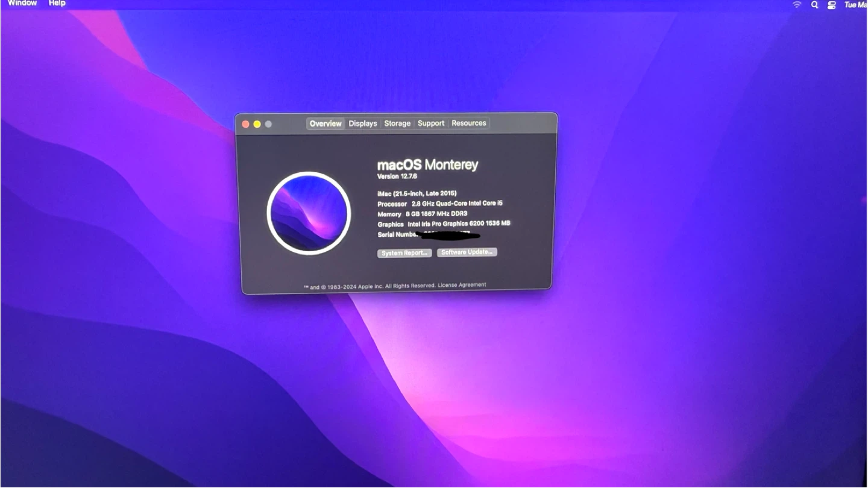
Task: Open the License Agreement link
Action: click(462, 285)
